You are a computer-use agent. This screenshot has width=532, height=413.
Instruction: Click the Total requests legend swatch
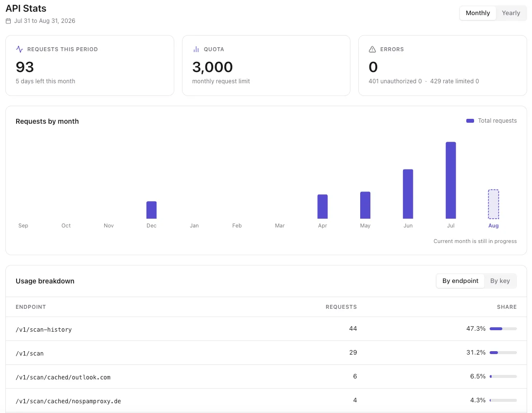pos(470,121)
